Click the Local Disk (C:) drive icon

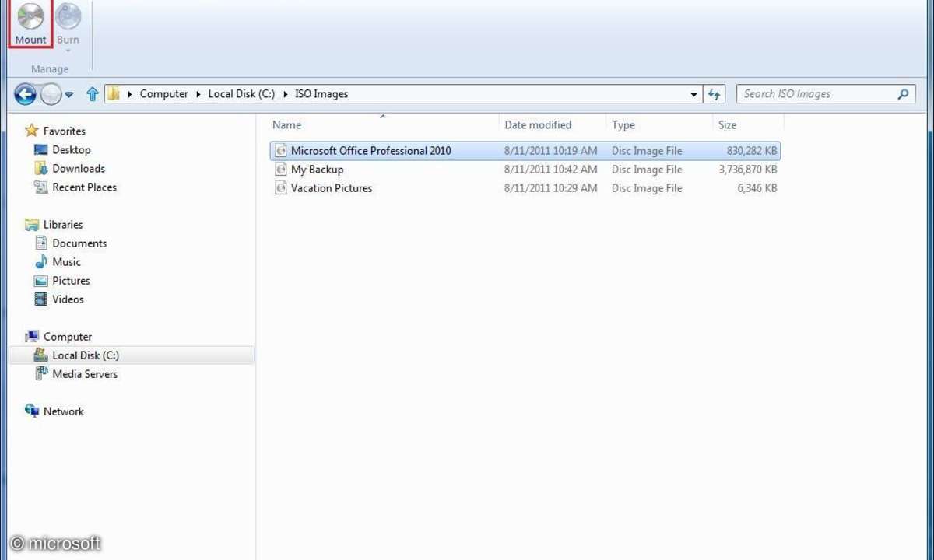[x=41, y=355]
